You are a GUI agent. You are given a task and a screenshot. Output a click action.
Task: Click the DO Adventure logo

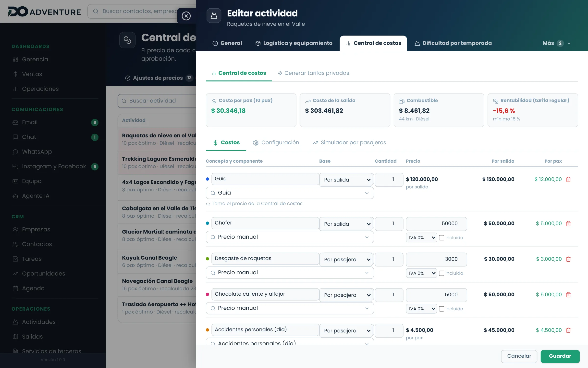44,12
